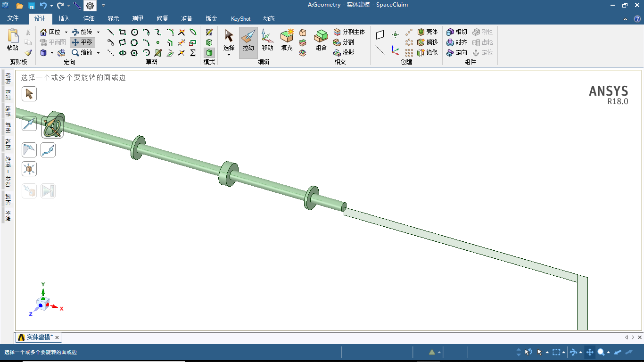Click the 定向 (Orient) assembly tool
Image resolution: width=644 pixels, height=362 pixels.
click(x=457, y=53)
